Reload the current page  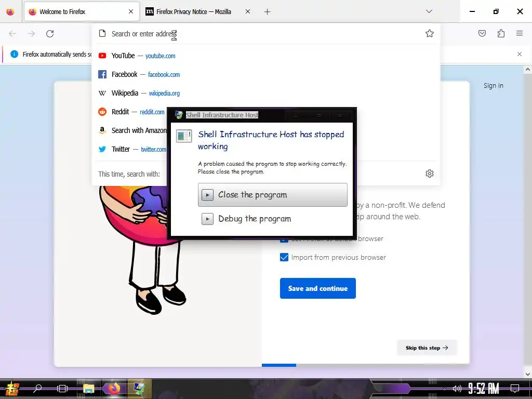50,34
